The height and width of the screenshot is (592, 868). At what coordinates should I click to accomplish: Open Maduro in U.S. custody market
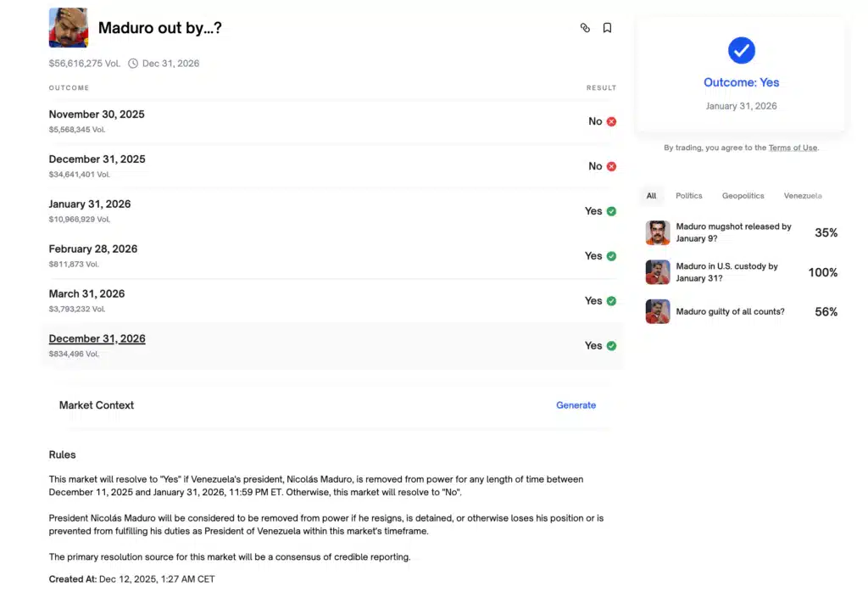tap(726, 272)
